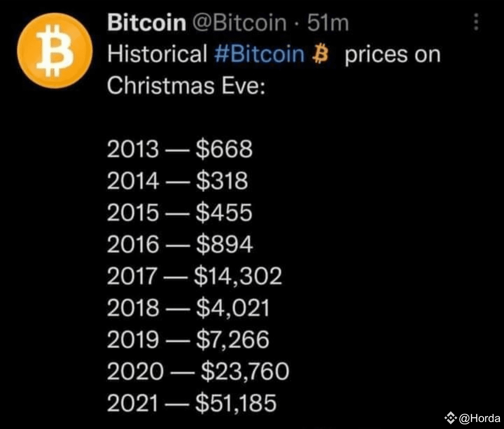This screenshot has width=504, height=429.
Task: Click the 2016 — $894 price entry
Action: (180, 245)
